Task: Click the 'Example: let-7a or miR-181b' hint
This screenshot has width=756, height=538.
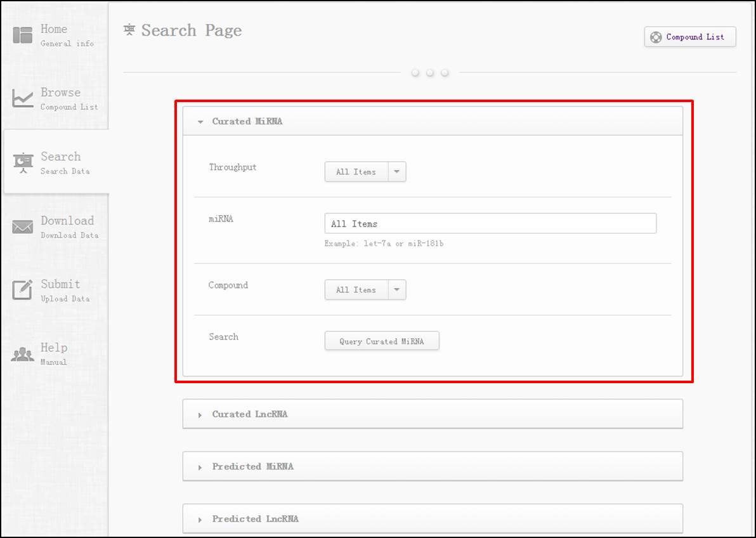Action: pyautogui.click(x=384, y=244)
